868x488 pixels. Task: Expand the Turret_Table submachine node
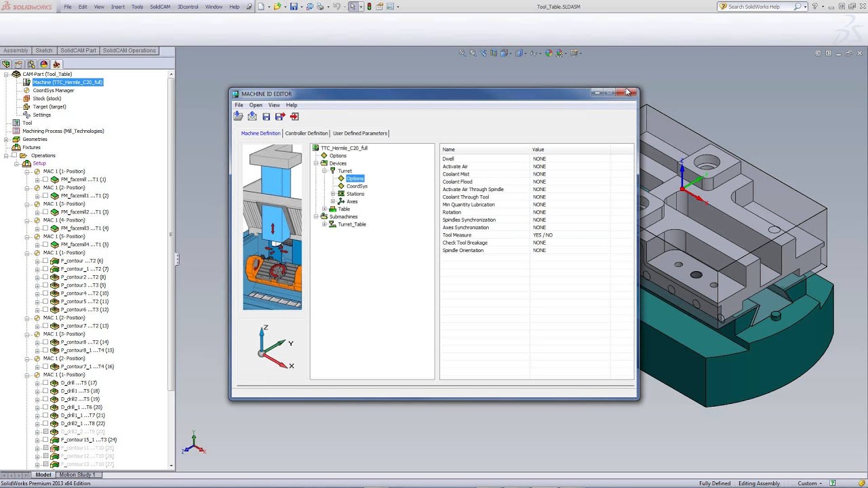tap(324, 224)
